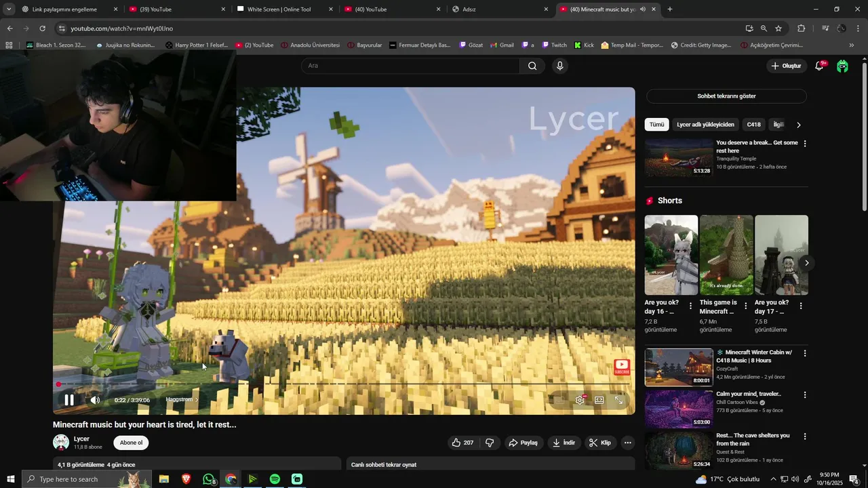Mute the Minecraft music tab via speaker icon

pyautogui.click(x=642, y=9)
